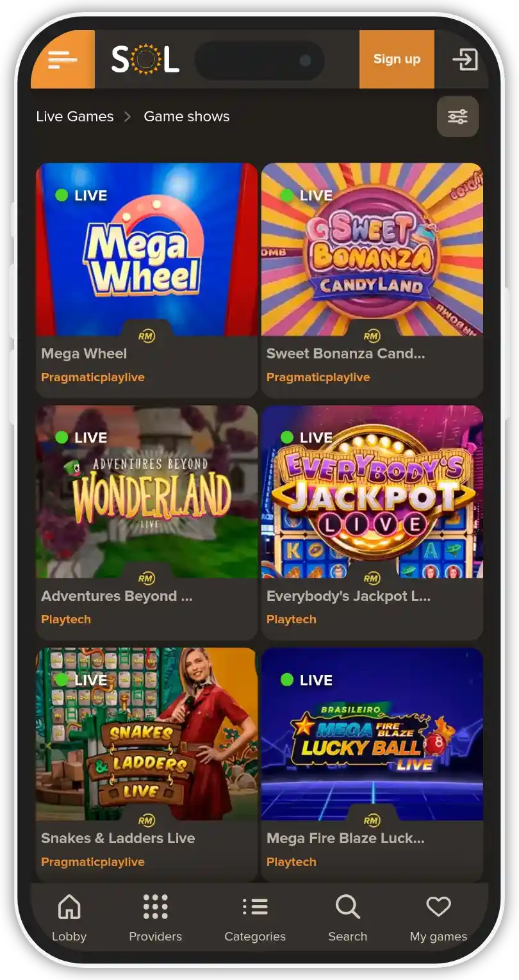Select Game shows breadcrumb
The image size is (519, 980).
tap(186, 117)
